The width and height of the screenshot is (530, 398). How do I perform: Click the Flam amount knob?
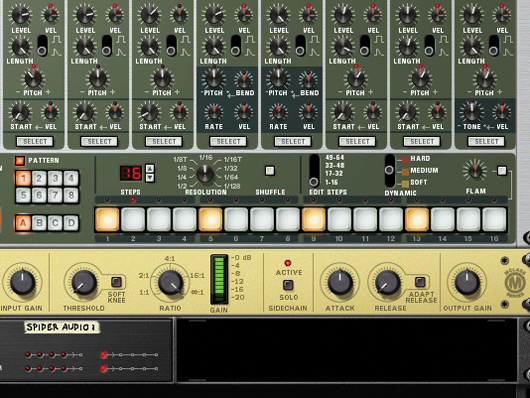click(475, 170)
